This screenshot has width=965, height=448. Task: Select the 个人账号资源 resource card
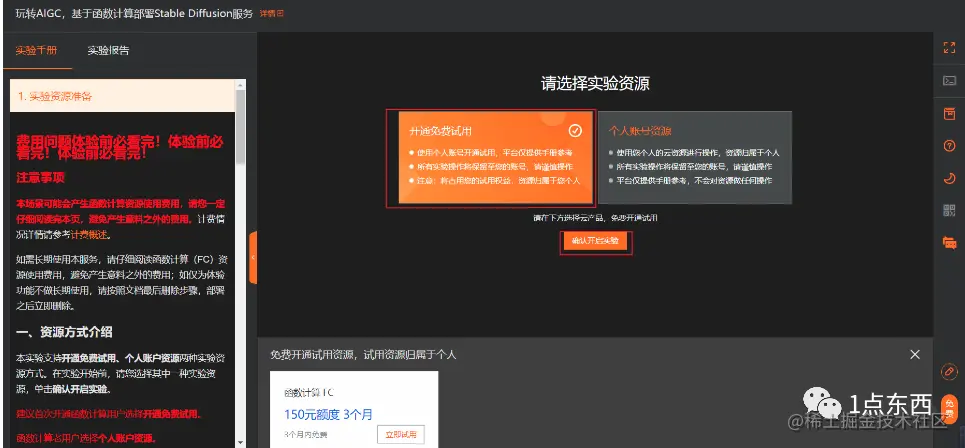(x=695, y=157)
